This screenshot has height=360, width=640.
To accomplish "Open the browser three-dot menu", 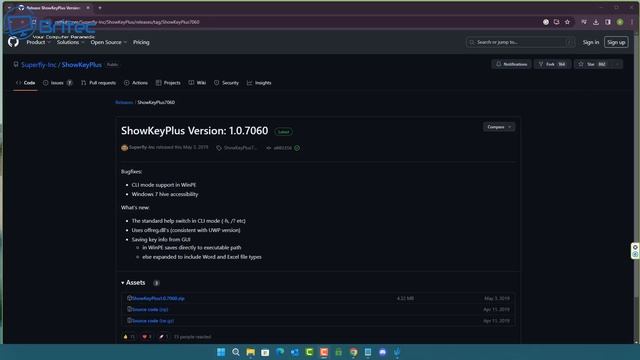I will [632, 22].
